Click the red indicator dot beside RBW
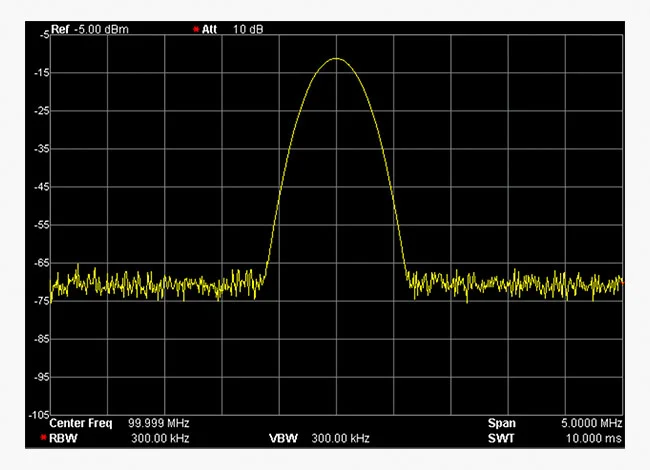650x470 pixels. pos(43,438)
